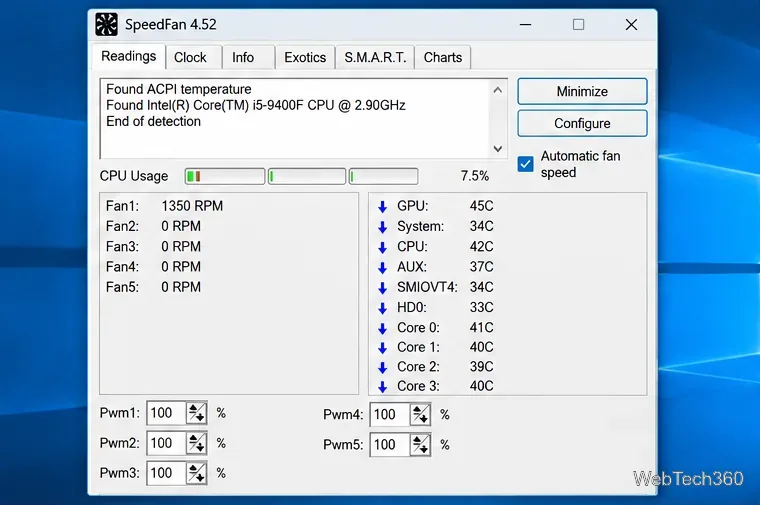Viewport: 760px width, 505px height.
Task: Toggle the Automatic fan speed checkbox
Action: pos(525,164)
